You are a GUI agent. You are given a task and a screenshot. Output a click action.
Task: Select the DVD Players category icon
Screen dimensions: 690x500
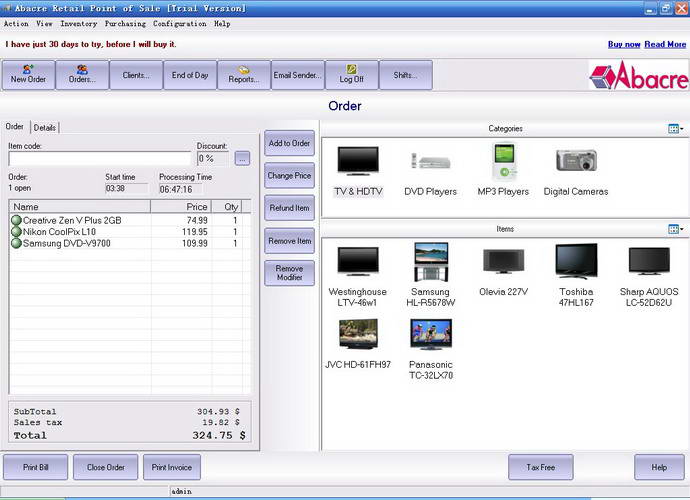(x=430, y=170)
